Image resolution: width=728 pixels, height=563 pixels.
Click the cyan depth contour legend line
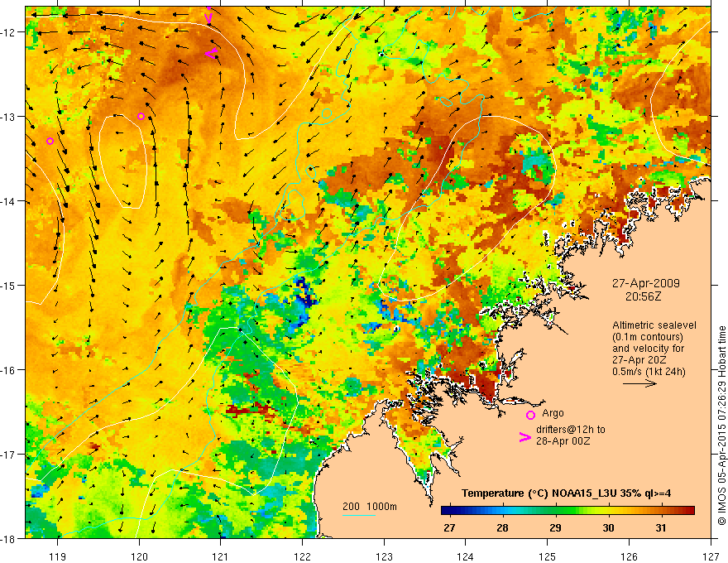[359, 515]
